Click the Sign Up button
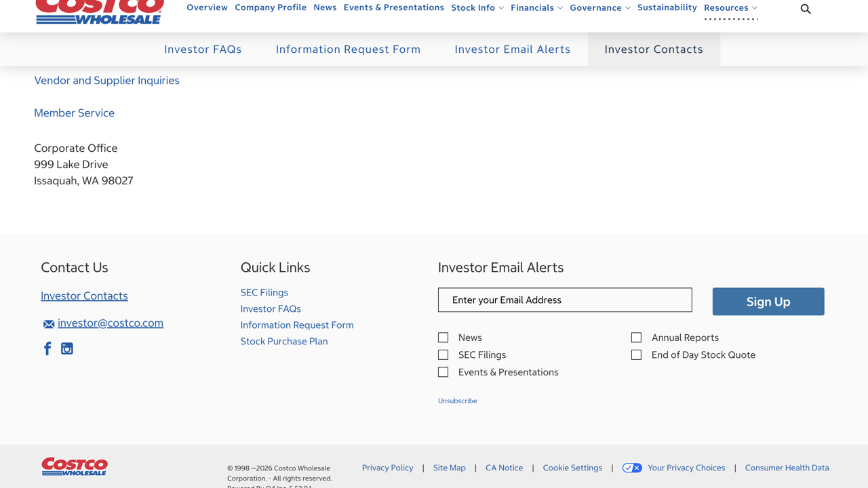The width and height of the screenshot is (868, 488). click(x=768, y=302)
